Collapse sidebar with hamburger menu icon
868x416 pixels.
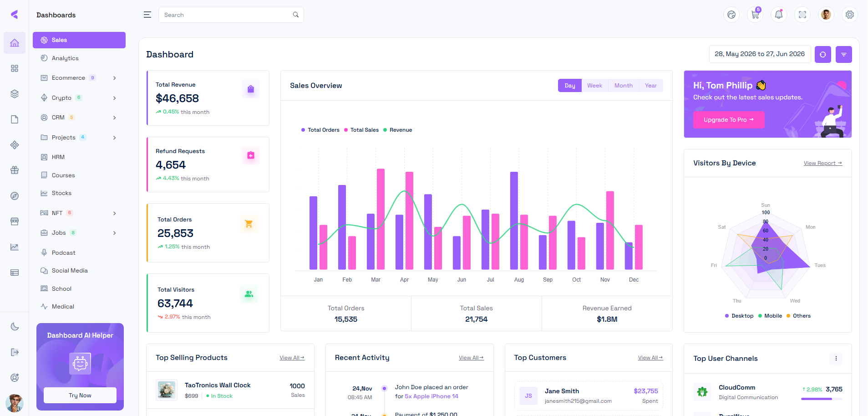click(147, 15)
